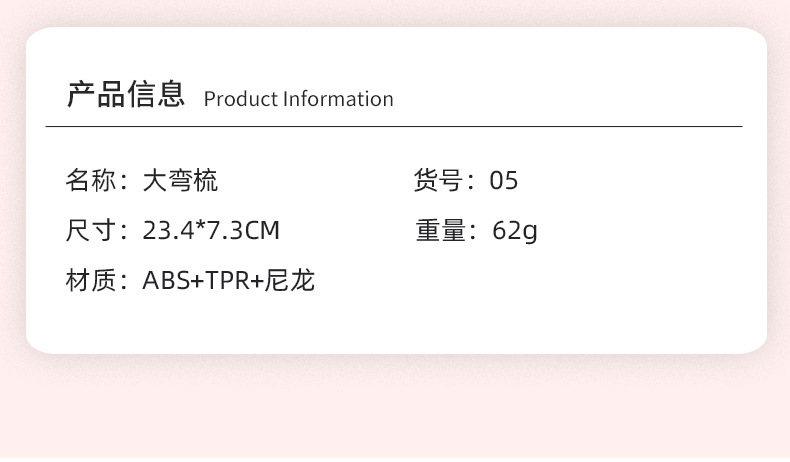This screenshot has height=462, width=790.
Task: Click the item number 05
Action: pos(504,181)
